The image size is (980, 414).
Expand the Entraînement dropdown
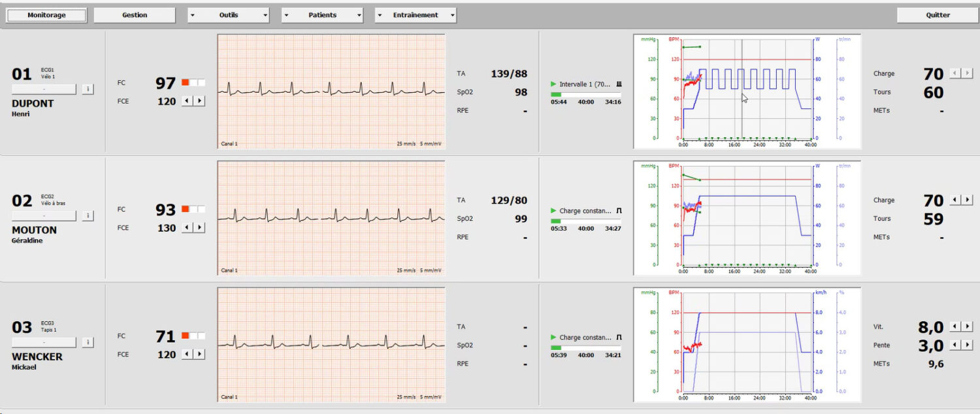(x=416, y=15)
